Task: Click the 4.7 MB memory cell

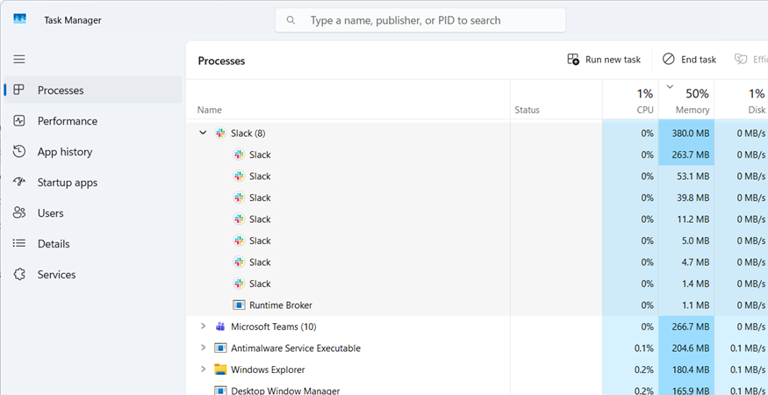Action: pos(686,262)
